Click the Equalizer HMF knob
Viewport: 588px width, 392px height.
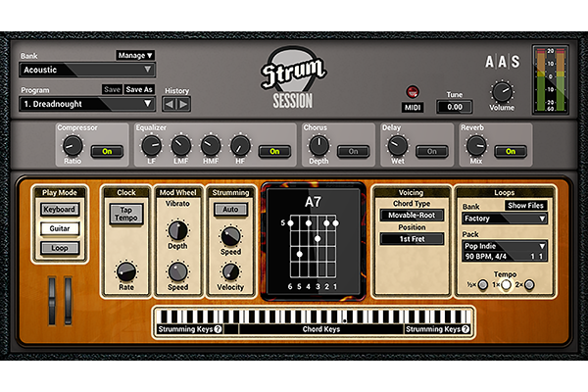211,146
